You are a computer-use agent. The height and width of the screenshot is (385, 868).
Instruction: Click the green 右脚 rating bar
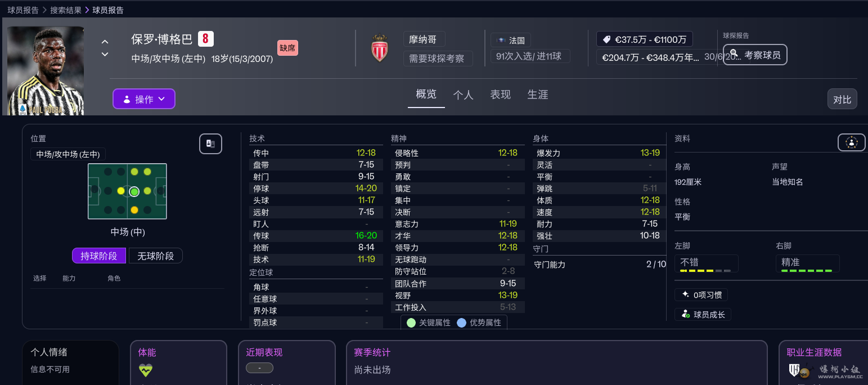pyautogui.click(x=806, y=271)
